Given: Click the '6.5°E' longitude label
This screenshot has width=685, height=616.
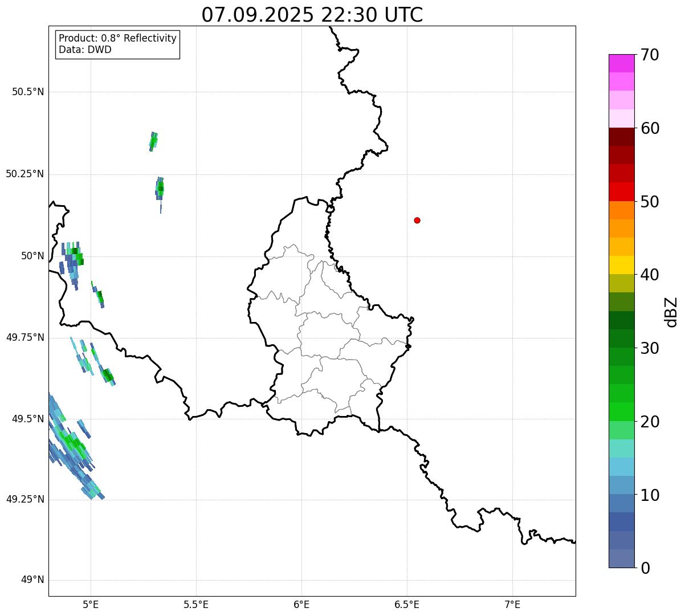Looking at the screenshot, I should (x=407, y=605).
